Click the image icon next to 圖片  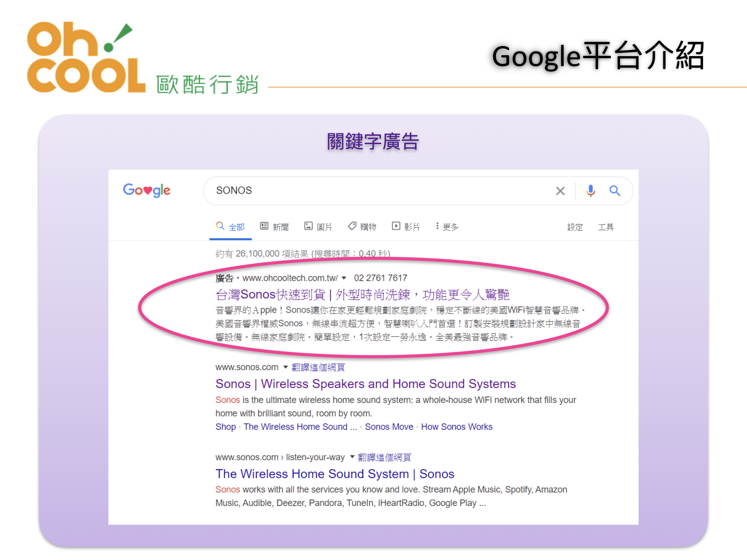click(x=308, y=226)
